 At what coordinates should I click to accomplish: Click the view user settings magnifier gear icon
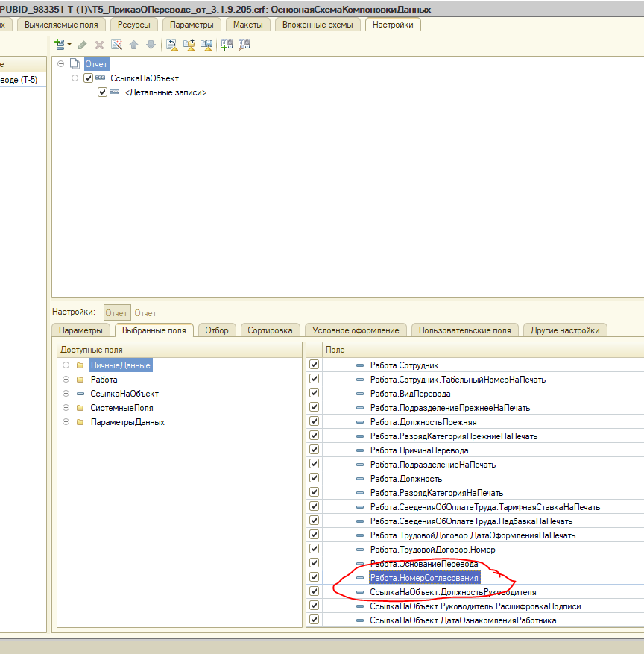(244, 44)
